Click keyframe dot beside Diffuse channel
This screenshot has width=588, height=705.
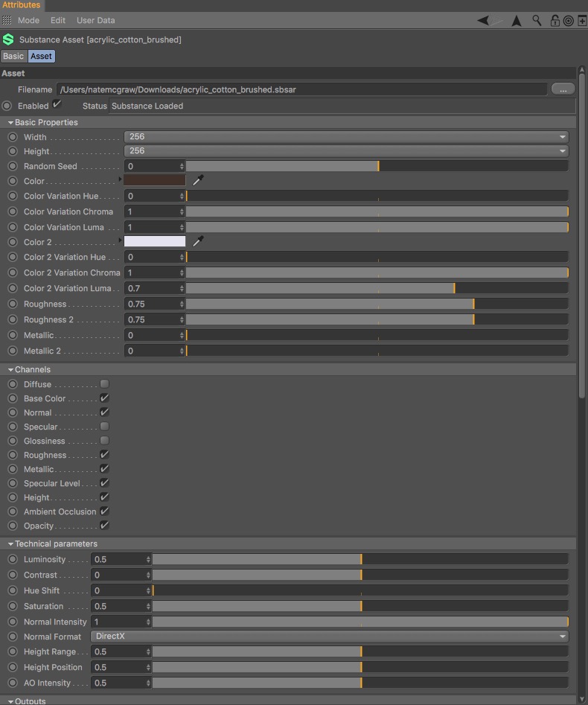click(13, 384)
